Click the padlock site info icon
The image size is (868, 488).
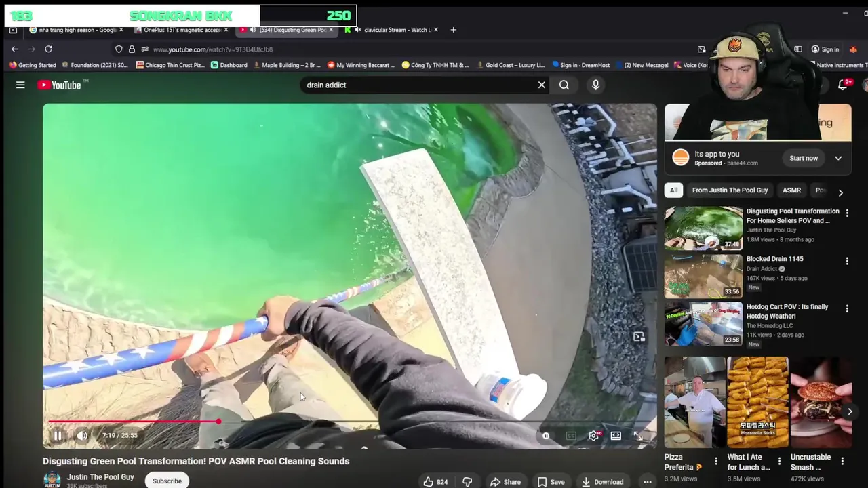(132, 49)
